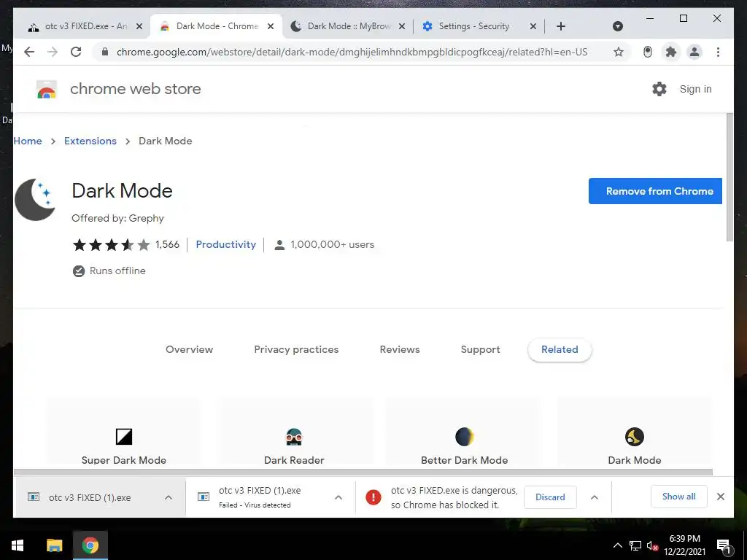The height and width of the screenshot is (560, 747).
Task: Open Windows Start menu
Action: (x=18, y=545)
